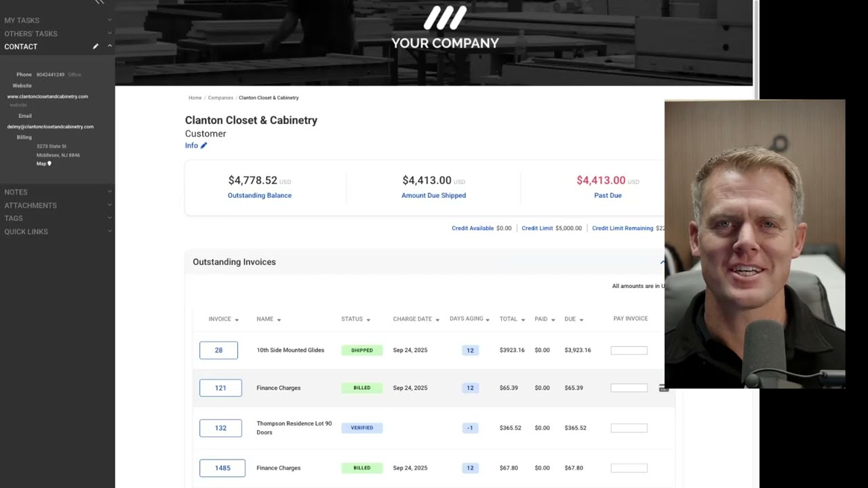Viewport: 868px width, 488px height.
Task: Expand the Attachments sidebar section
Action: pos(109,205)
